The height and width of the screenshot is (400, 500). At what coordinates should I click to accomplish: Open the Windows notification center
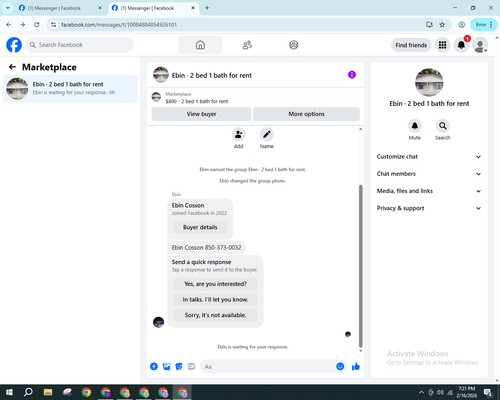point(488,392)
